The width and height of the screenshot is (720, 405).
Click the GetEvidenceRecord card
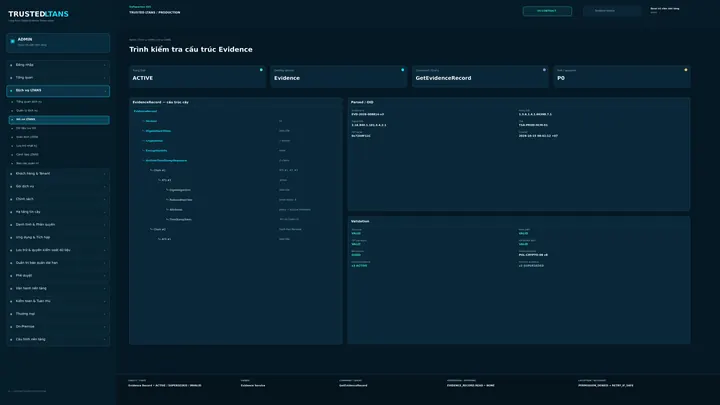480,76
